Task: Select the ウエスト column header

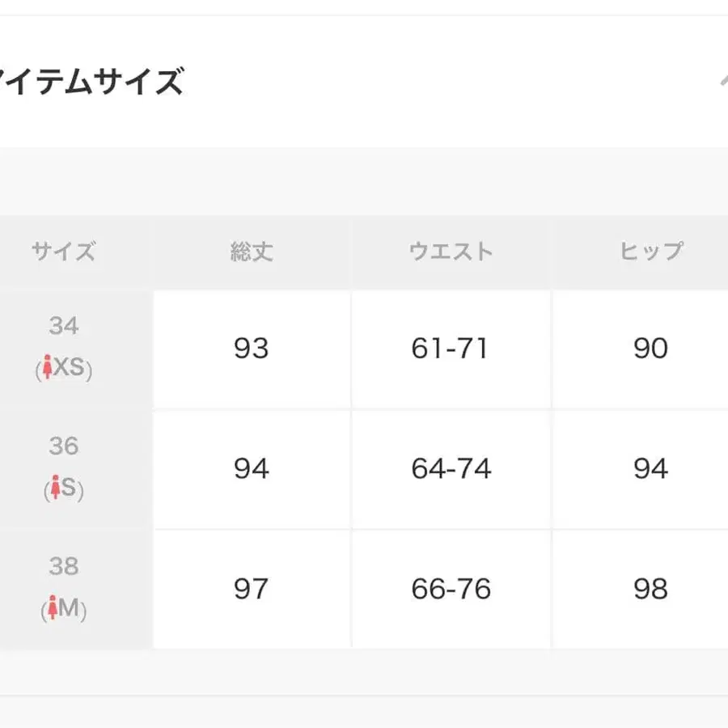Action: point(451,252)
